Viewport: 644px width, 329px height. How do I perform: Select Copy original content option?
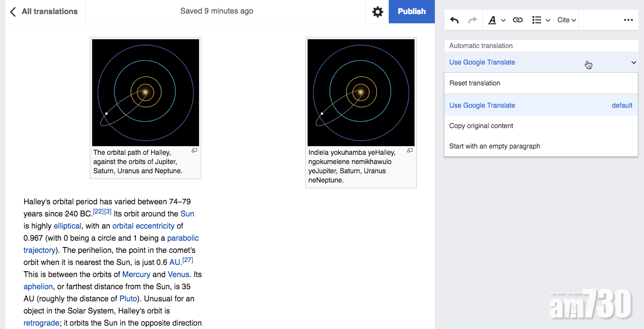point(481,126)
